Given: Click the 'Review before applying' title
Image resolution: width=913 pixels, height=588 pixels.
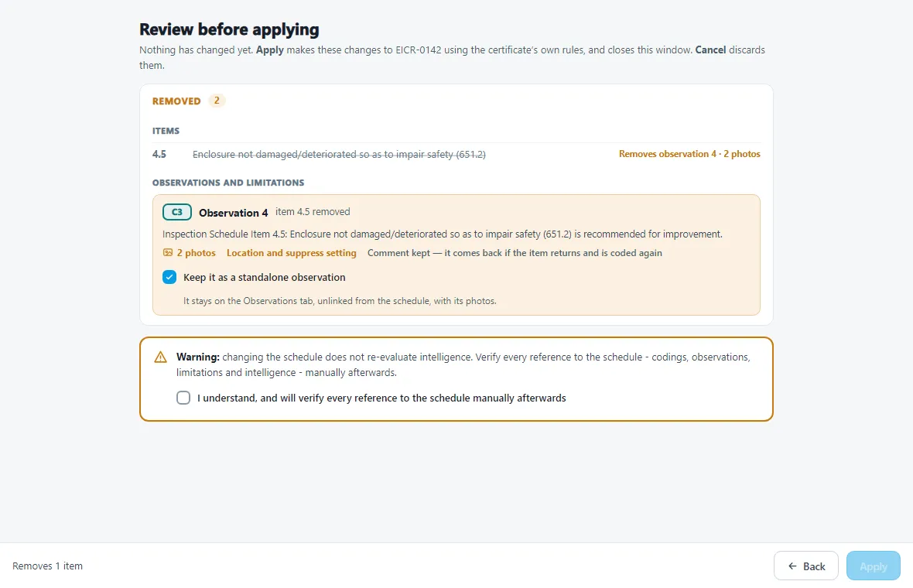Looking at the screenshot, I should [230, 29].
